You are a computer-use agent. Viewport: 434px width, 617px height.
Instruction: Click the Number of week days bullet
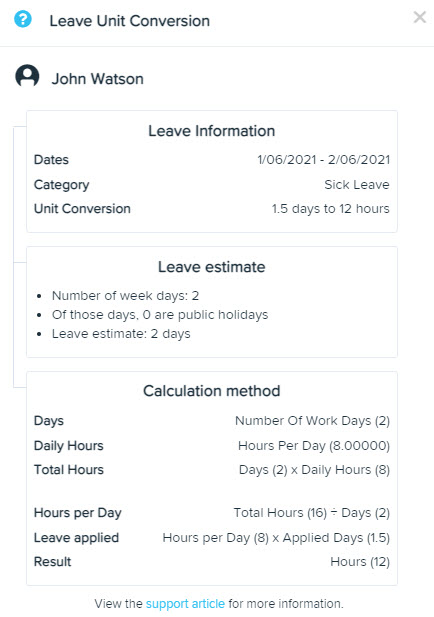pyautogui.click(x=126, y=296)
